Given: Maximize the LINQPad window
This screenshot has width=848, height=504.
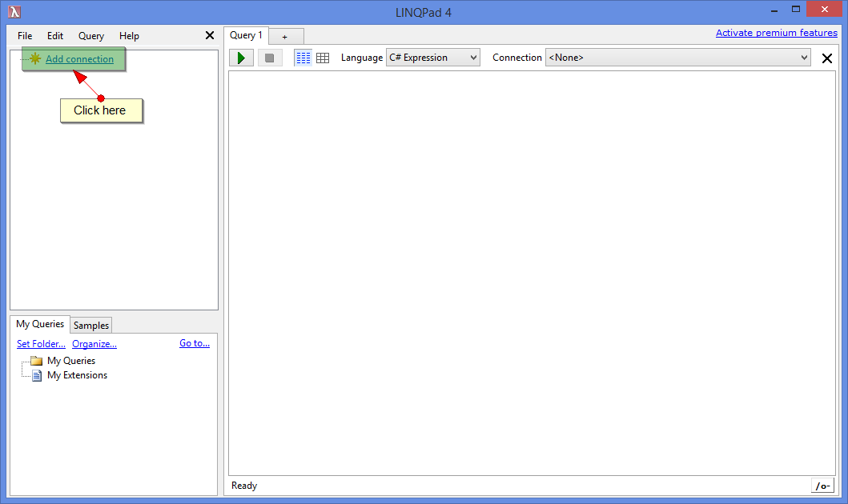Looking at the screenshot, I should 796,9.
